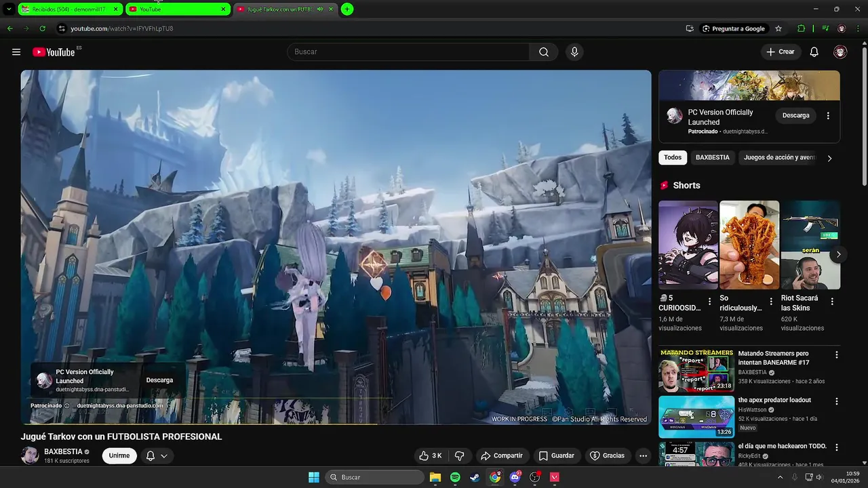Send a Gracias super thanks
Image resolution: width=868 pixels, height=488 pixels.
coord(607,455)
